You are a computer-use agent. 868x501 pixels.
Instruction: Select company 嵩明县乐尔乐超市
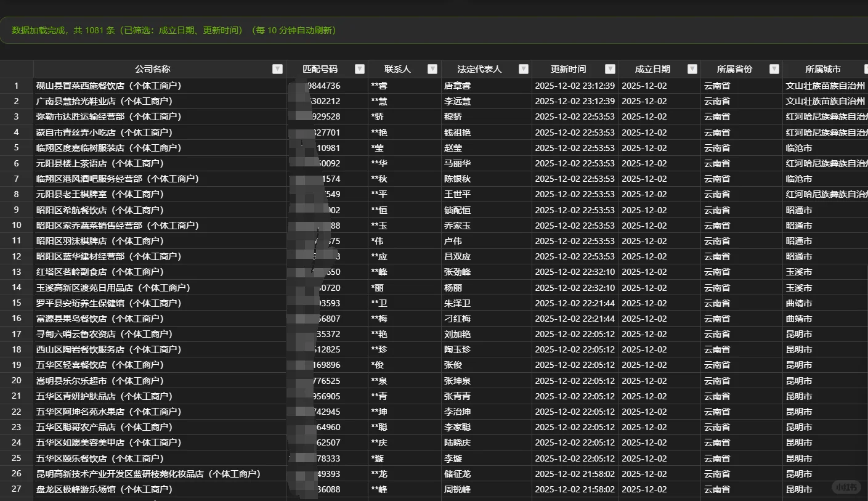tap(100, 381)
